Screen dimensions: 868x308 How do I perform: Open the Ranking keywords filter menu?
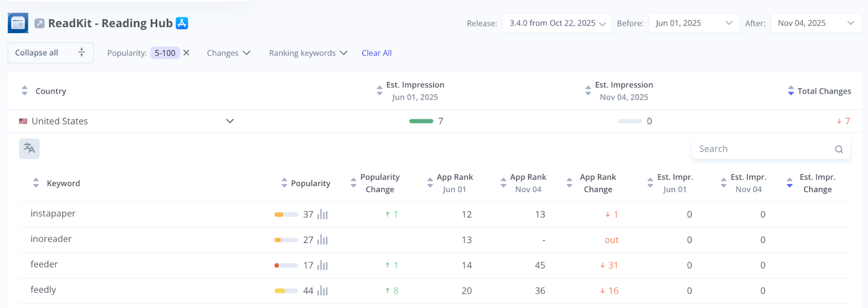[308, 53]
